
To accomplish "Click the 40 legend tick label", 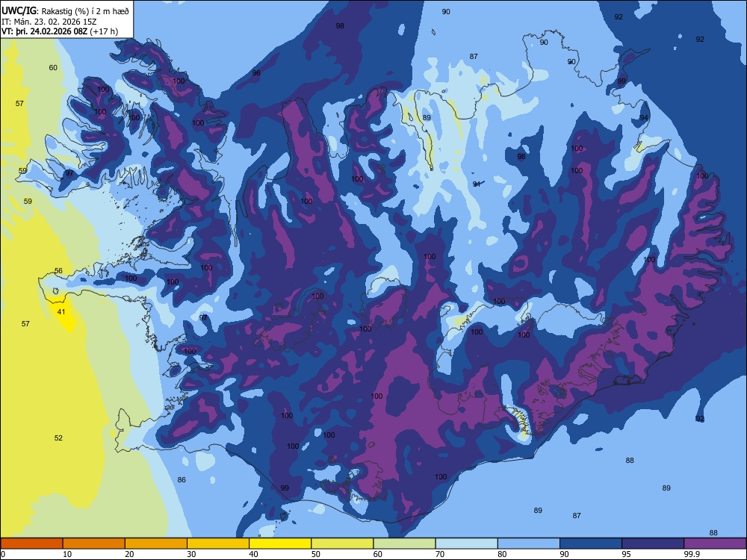I will (x=253, y=554).
